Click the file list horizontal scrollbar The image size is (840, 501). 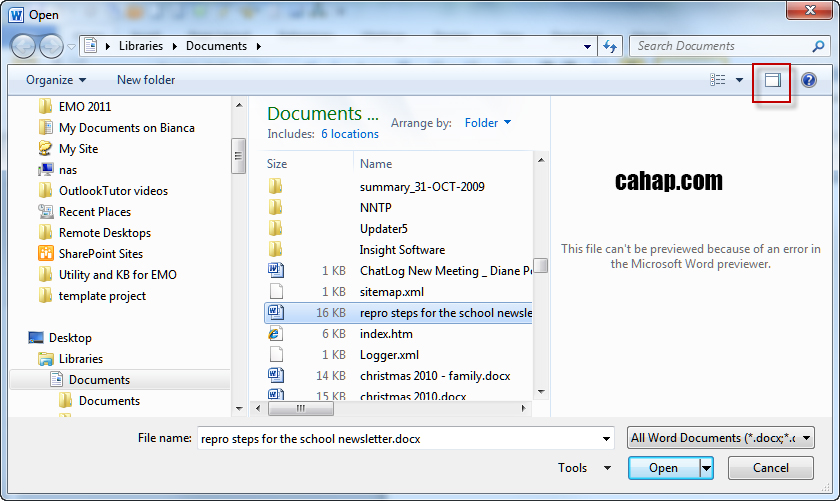click(x=400, y=408)
